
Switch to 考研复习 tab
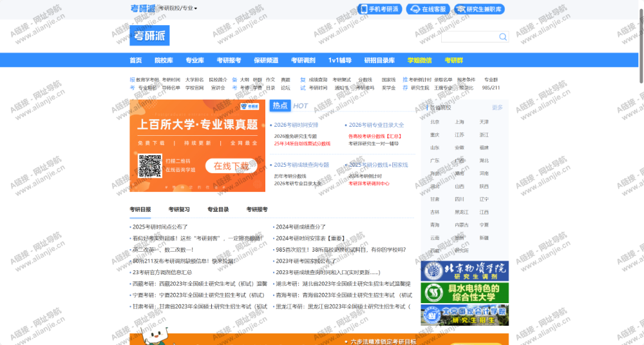[x=179, y=209]
